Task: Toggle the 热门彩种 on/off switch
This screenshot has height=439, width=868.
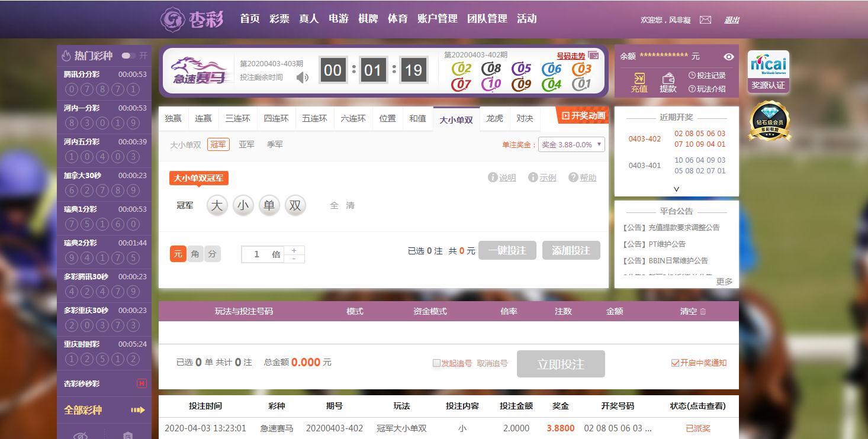Action: pos(128,56)
